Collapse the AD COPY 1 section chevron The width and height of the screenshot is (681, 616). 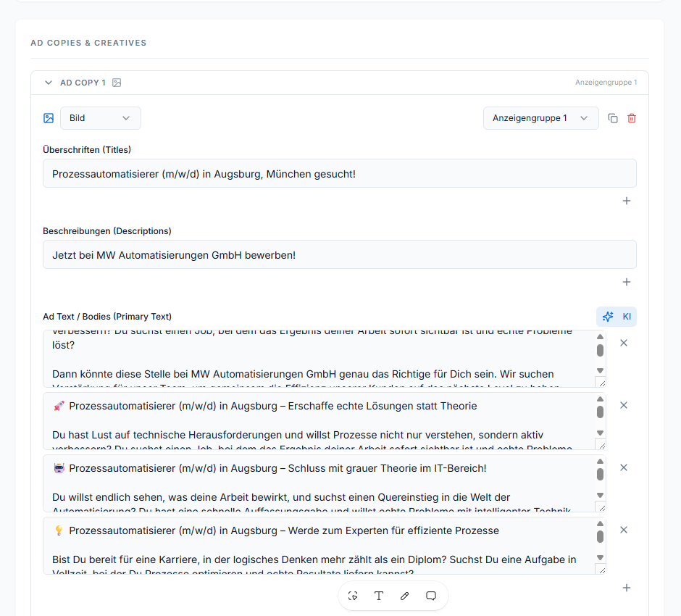[49, 83]
